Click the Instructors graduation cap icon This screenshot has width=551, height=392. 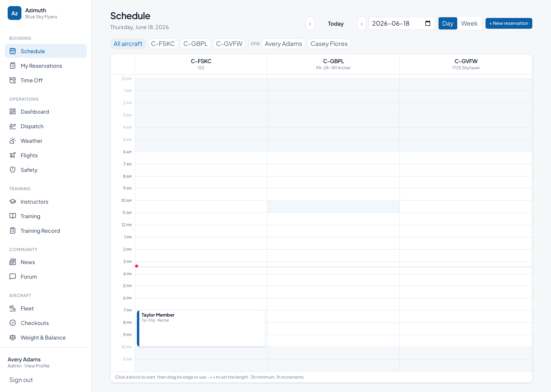pos(13,202)
